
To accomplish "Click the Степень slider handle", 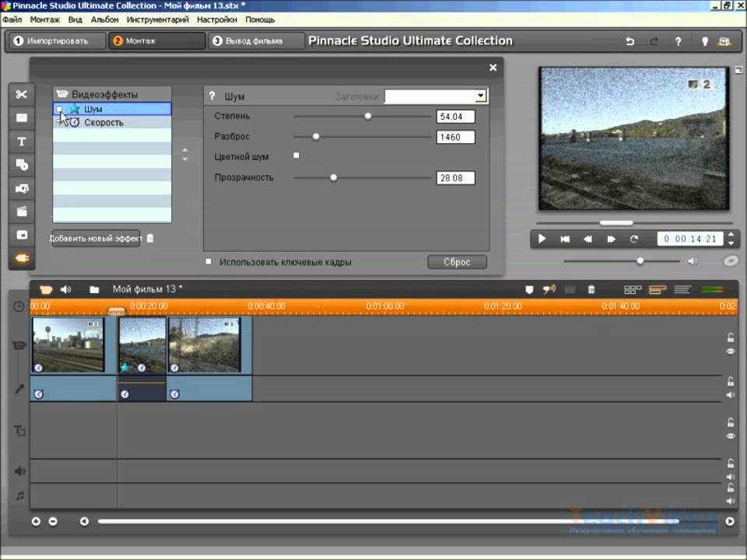I will [368, 117].
